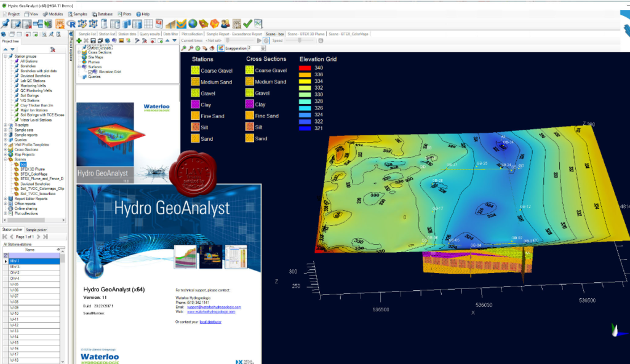Click the move up arrow in scene toolbar
This screenshot has width=630, height=364.
pos(167,41)
